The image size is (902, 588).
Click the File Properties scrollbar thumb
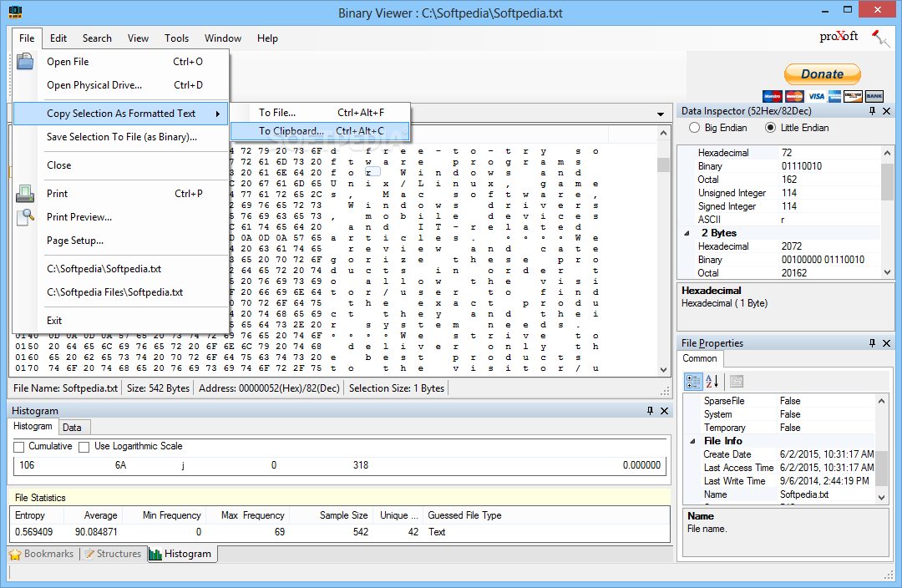(x=881, y=467)
